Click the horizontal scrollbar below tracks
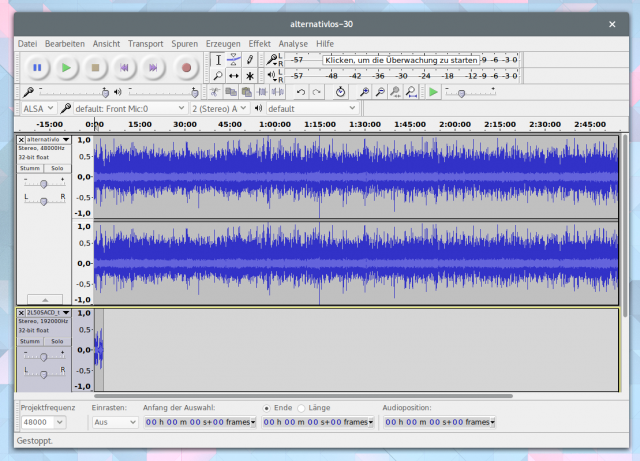The height and width of the screenshot is (461, 640). pos(303,396)
